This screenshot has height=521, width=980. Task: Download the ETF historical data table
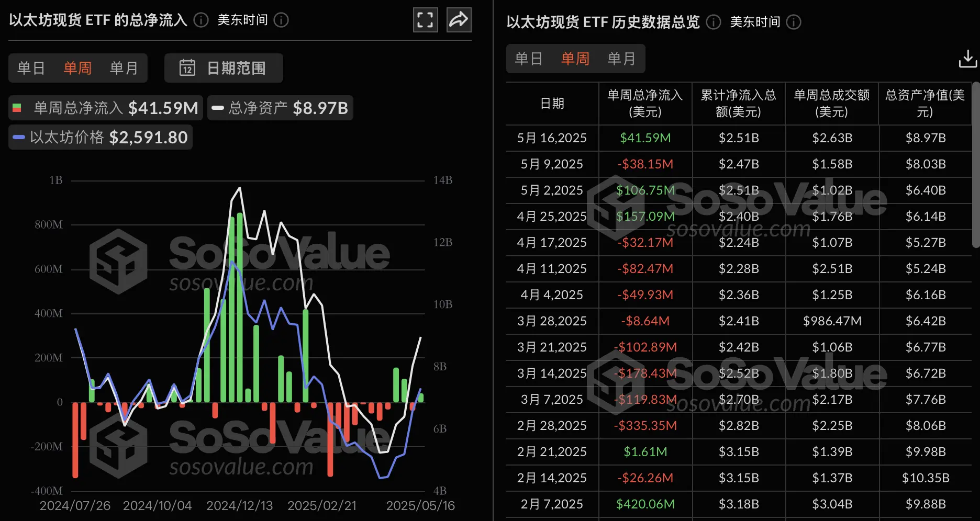pos(967,59)
